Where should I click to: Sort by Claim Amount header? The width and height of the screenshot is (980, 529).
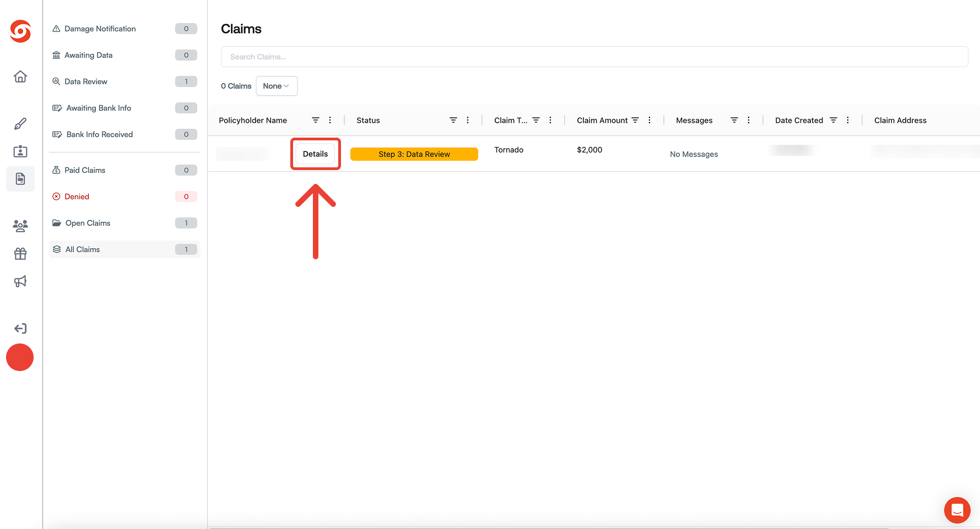602,121
